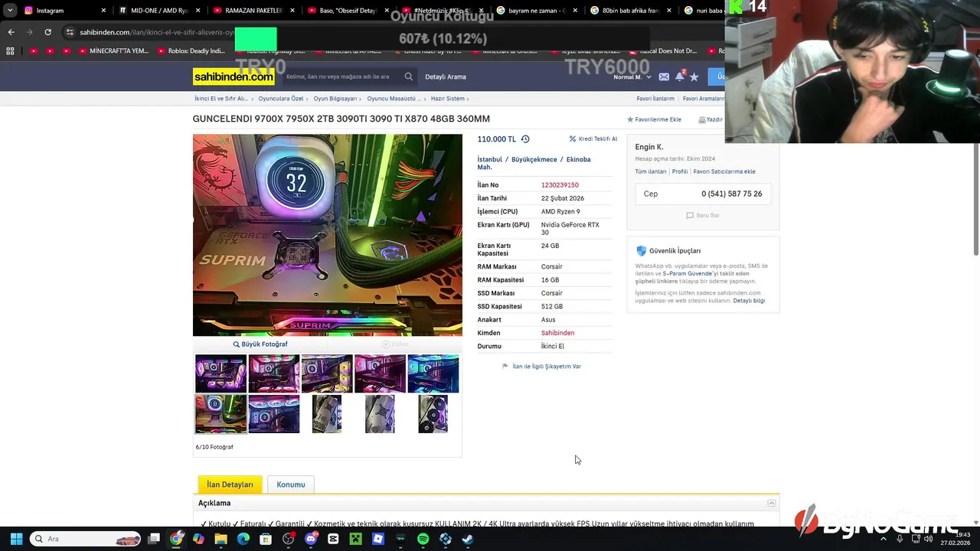Open the sahibinden.com homepage logo
980x551 pixels.
click(234, 77)
